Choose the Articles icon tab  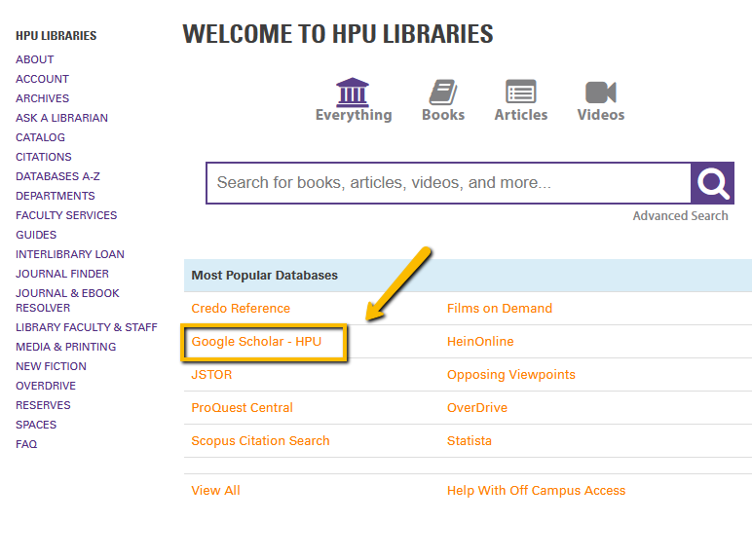[521, 93]
